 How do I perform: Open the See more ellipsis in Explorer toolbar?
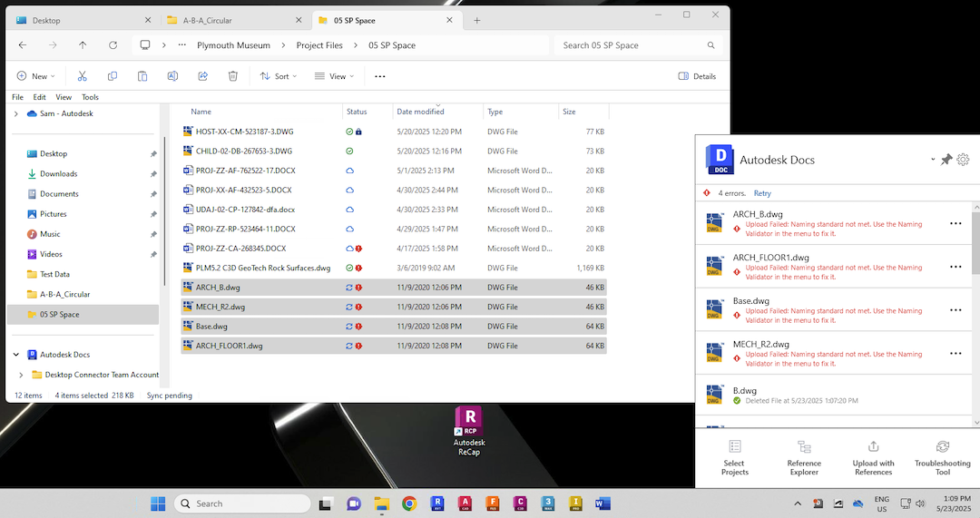pos(380,76)
